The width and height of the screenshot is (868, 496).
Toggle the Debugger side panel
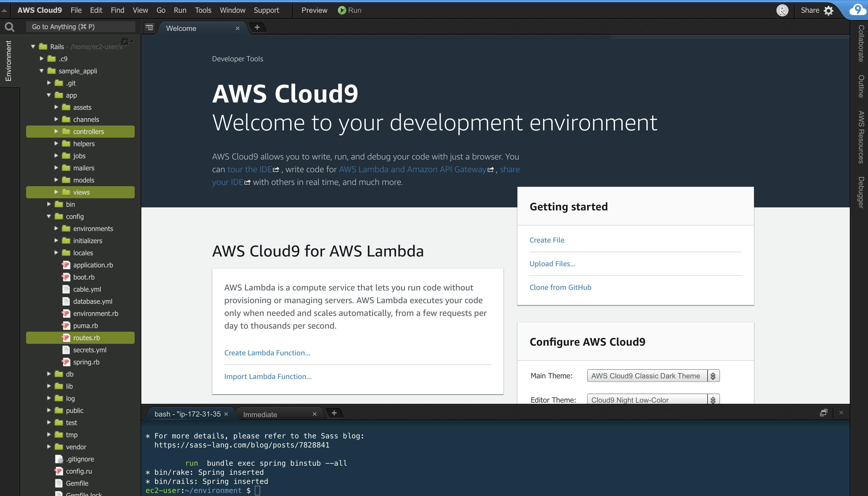click(x=861, y=192)
